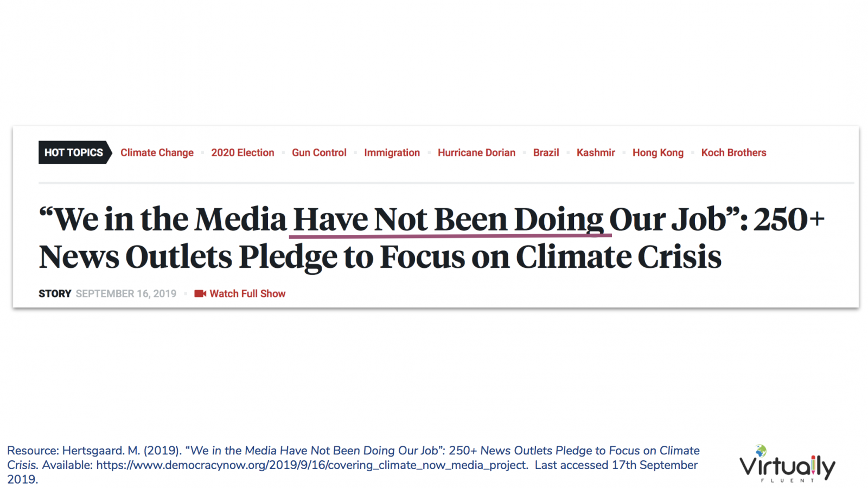Screen dimensions: 868x488
Task: Click the Koch Brothers topic link
Action: (x=733, y=152)
